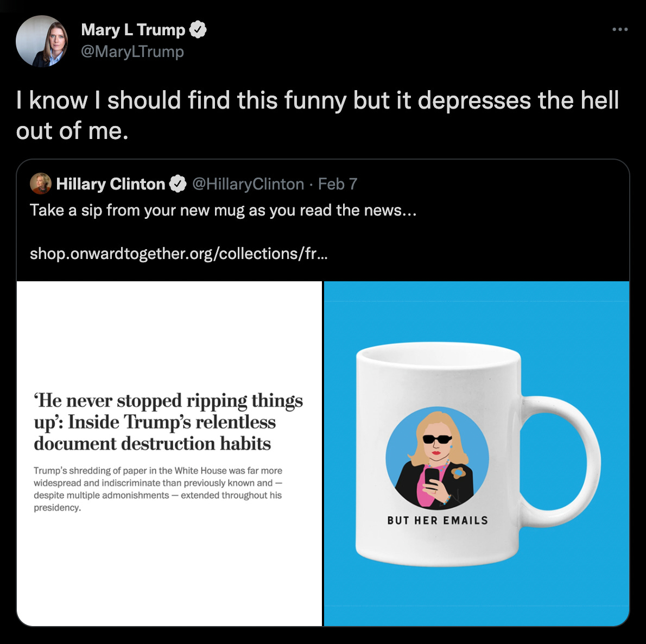Click the mug's circular Hillary illustration
Image resolution: width=646 pixels, height=644 pixels.
[437, 458]
